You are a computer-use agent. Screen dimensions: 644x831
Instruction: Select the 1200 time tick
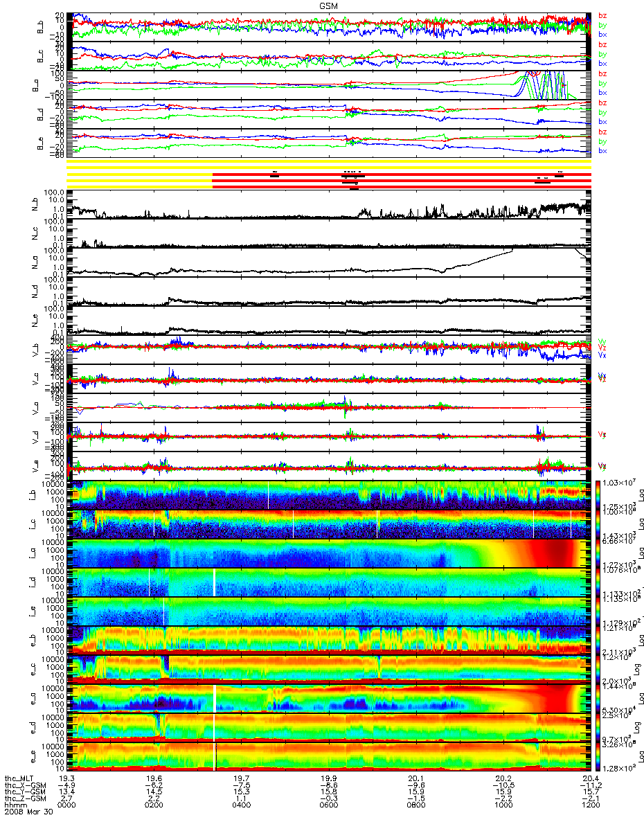tap(590, 806)
